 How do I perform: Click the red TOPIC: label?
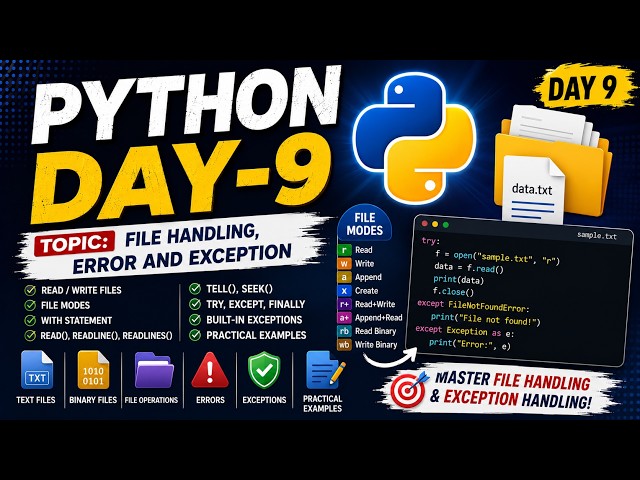coord(74,244)
